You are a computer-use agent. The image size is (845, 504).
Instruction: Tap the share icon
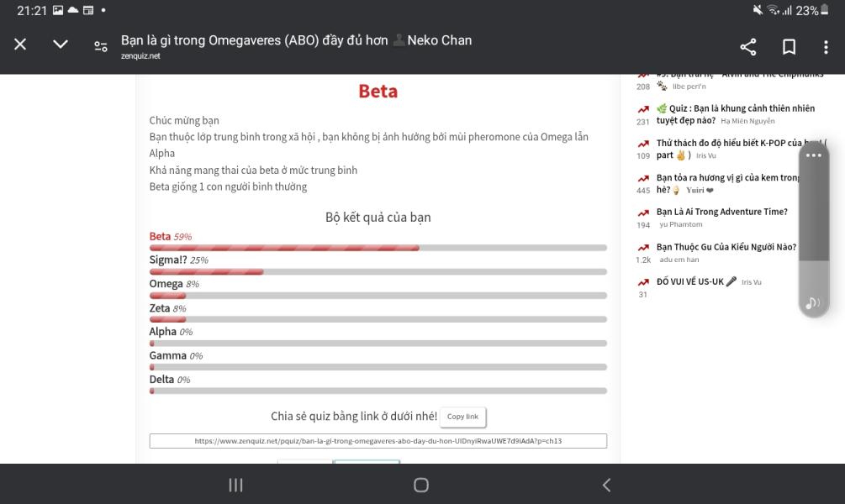coord(747,47)
